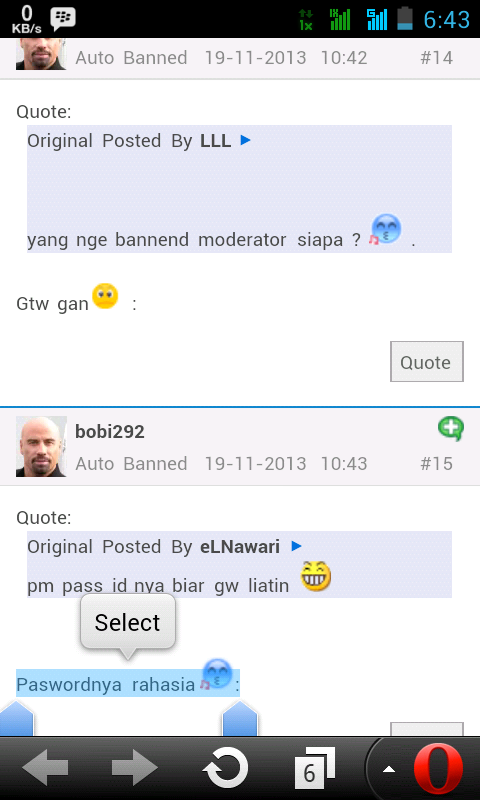
Task: Tap the highlighted "Paswordnya rahasia" text
Action: 106,684
